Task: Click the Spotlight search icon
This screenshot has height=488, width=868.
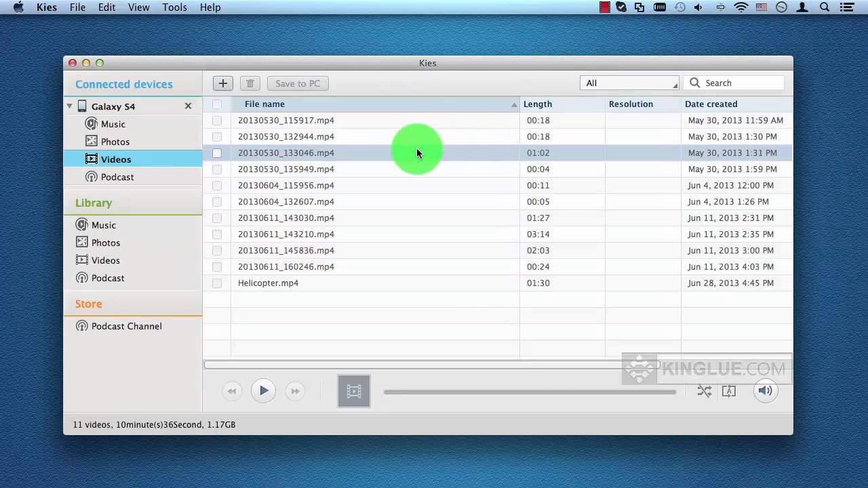Action: [x=825, y=7]
